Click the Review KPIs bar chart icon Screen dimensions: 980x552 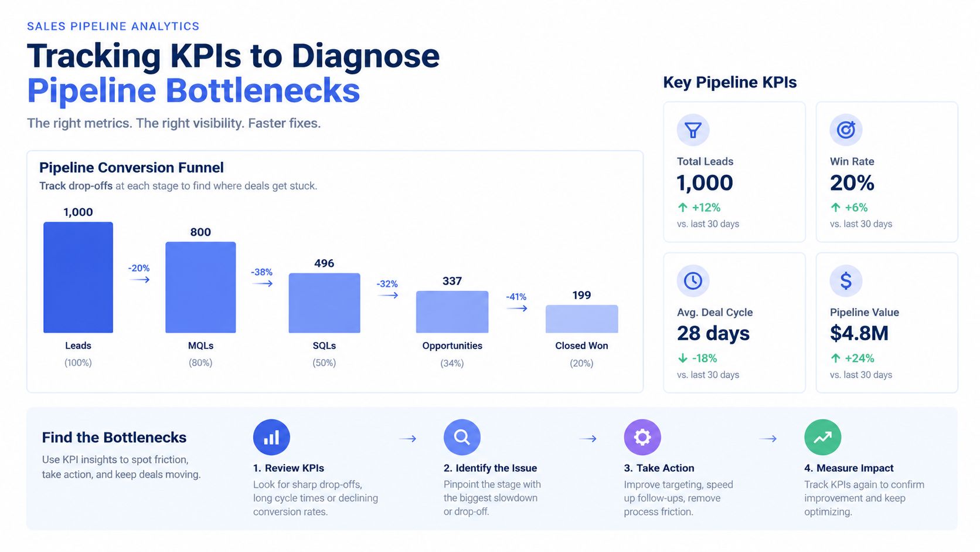click(x=271, y=437)
